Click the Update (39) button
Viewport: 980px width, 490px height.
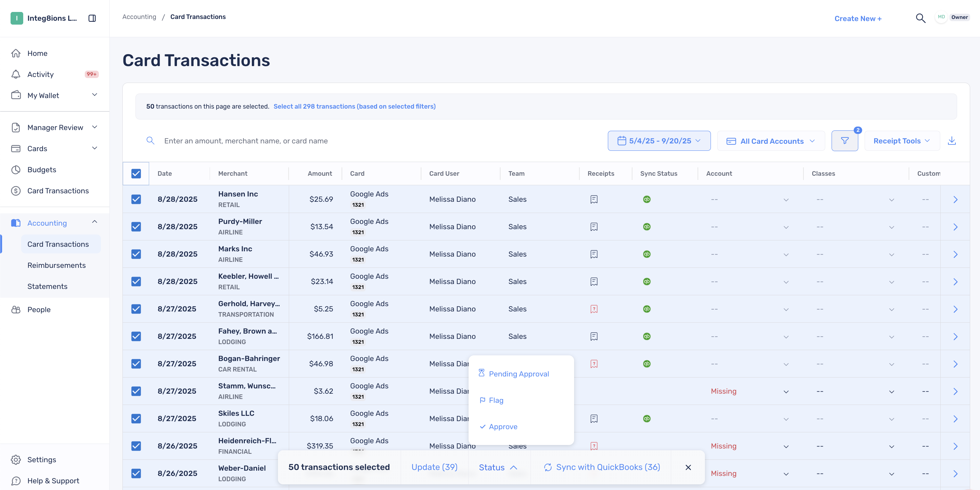point(434,467)
